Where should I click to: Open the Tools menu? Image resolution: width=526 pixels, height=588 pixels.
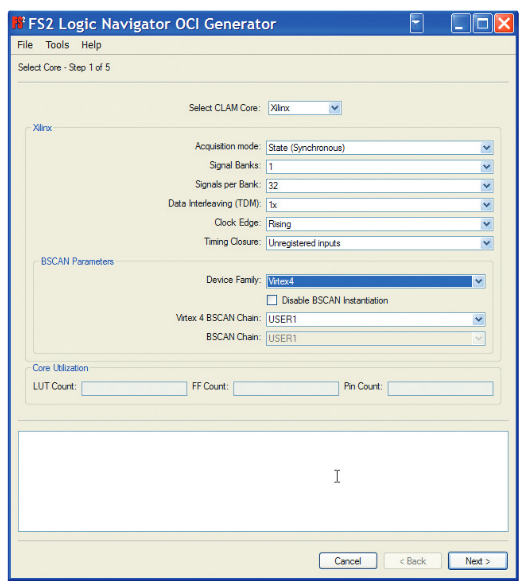(57, 45)
